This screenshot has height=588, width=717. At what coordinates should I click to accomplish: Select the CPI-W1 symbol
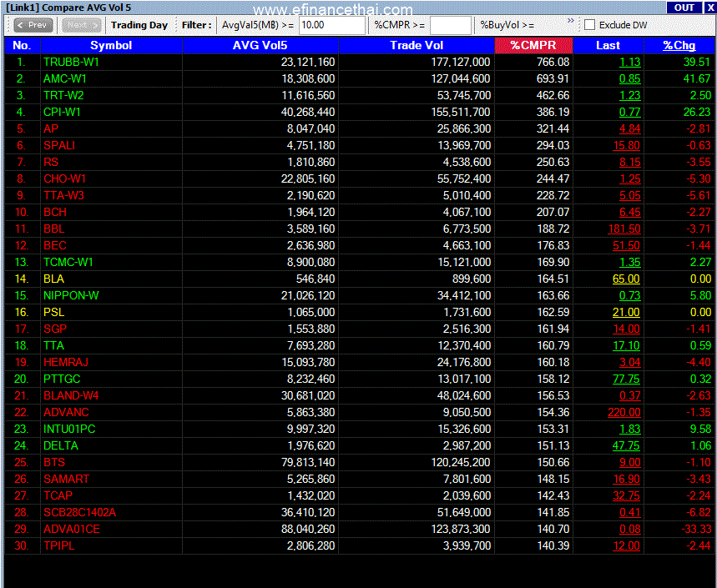pos(62,112)
